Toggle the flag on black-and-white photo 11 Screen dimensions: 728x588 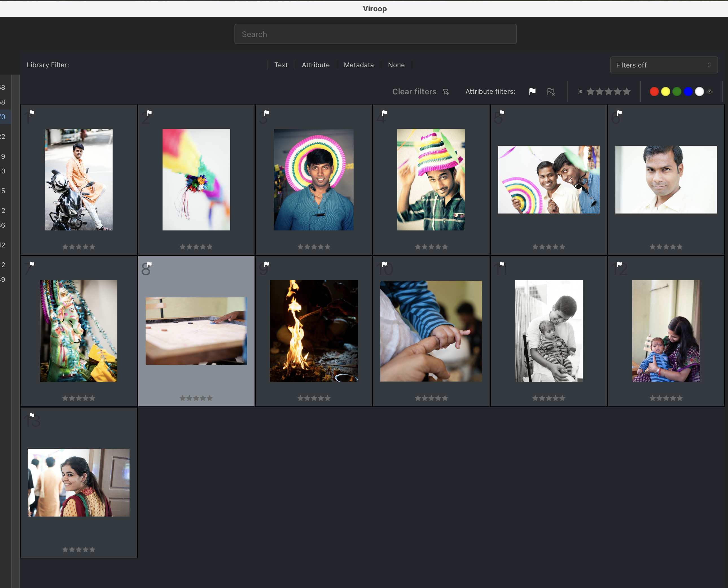[x=502, y=264]
